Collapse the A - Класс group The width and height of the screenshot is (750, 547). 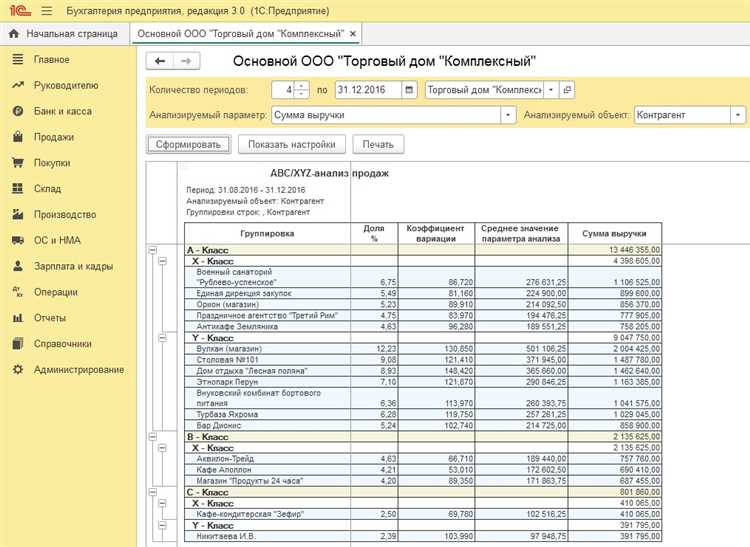pyautogui.click(x=153, y=249)
